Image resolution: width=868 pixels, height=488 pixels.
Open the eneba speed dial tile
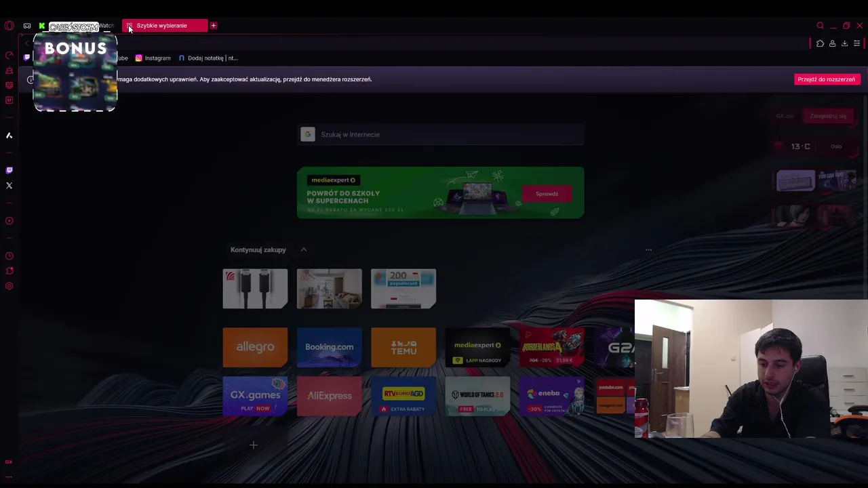[552, 396]
